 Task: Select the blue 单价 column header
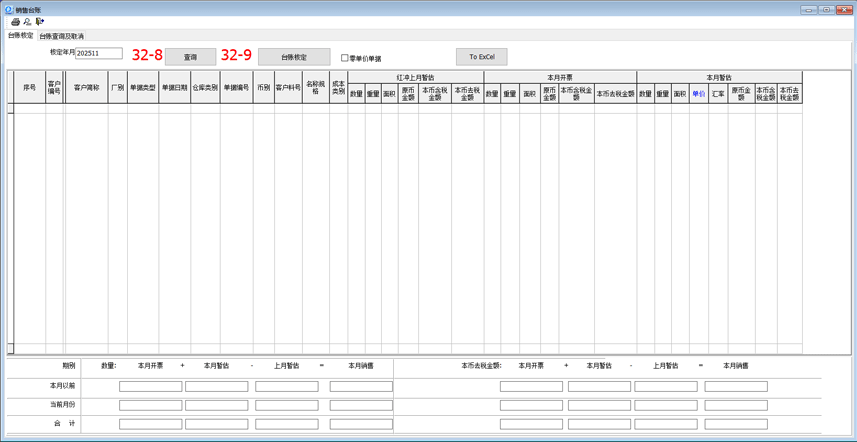698,94
